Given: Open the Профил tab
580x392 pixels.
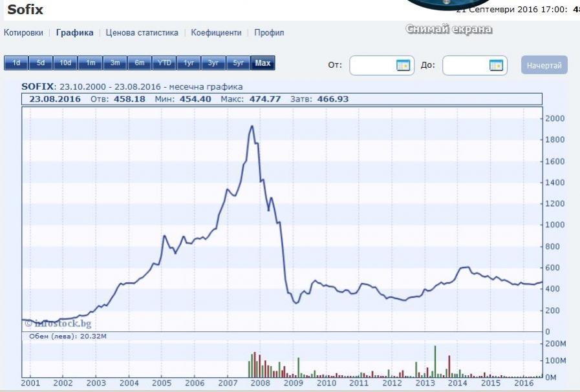Looking at the screenshot, I should [269, 32].
